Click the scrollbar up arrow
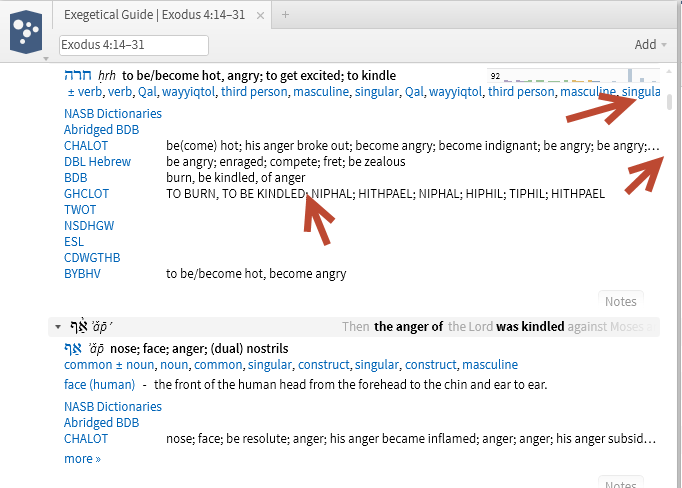This screenshot has height=488, width=682. 669,71
